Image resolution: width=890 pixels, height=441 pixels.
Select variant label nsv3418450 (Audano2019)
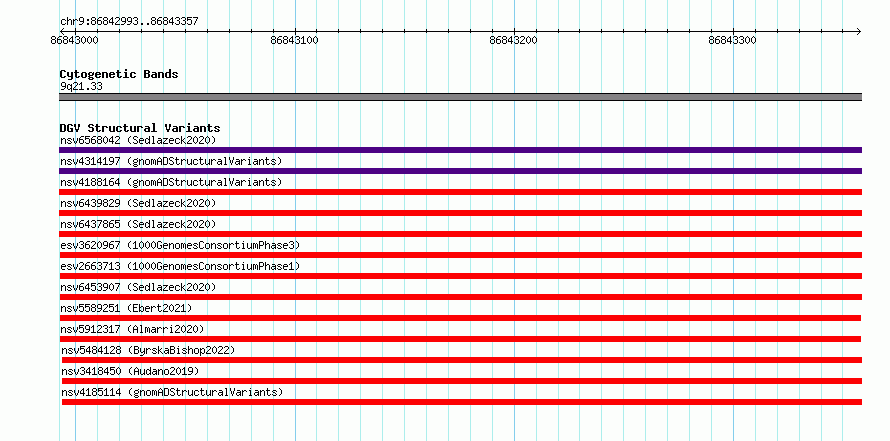[x=130, y=371]
